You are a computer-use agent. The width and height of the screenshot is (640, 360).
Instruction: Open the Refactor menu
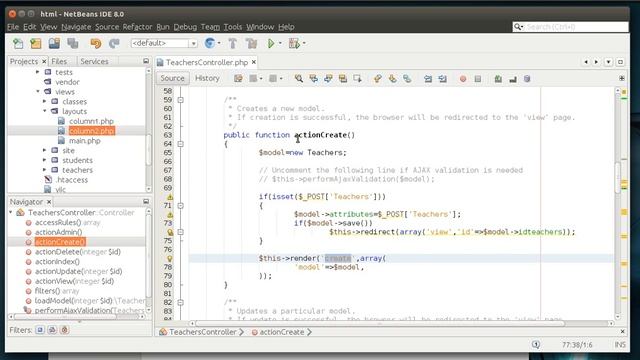coord(137,27)
